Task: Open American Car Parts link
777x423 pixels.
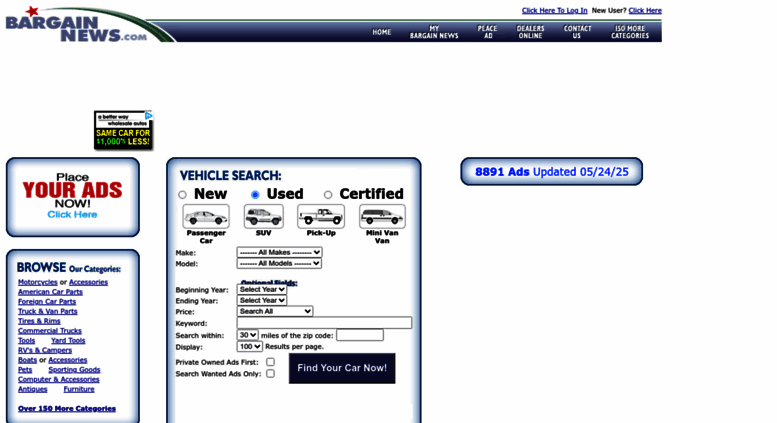Action: coord(50,292)
